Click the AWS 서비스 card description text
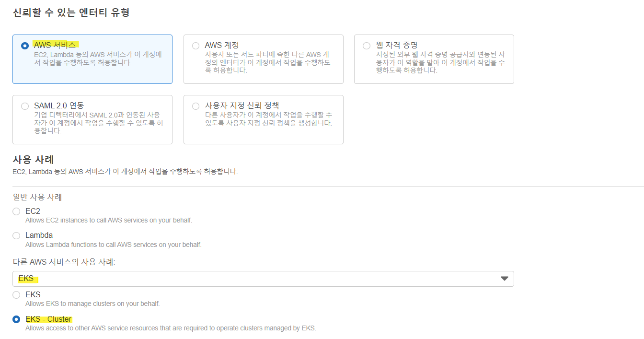644x339 pixels. coord(98,58)
